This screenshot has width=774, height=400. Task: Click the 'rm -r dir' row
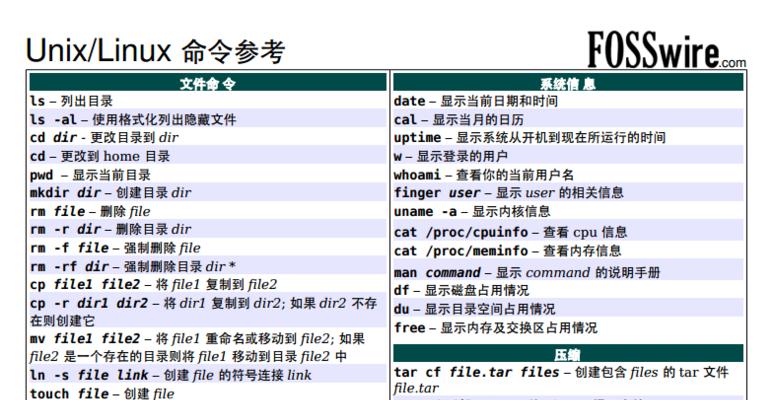tap(208, 229)
